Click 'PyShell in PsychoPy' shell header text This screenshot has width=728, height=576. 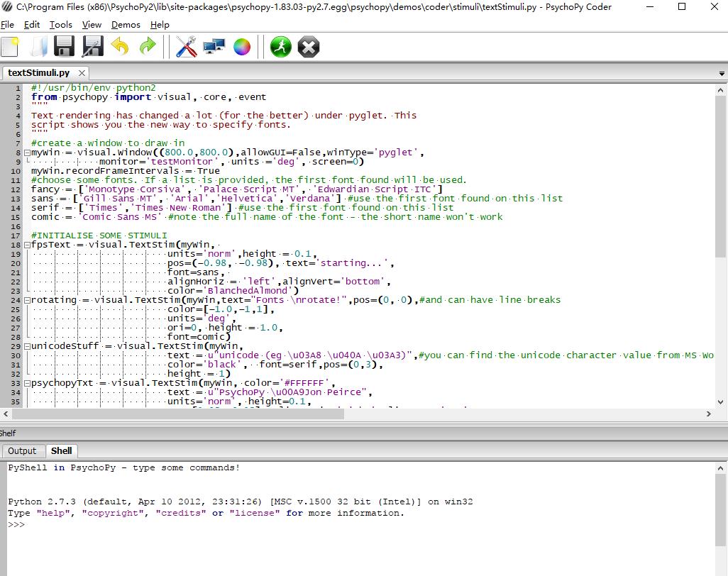tap(62, 468)
